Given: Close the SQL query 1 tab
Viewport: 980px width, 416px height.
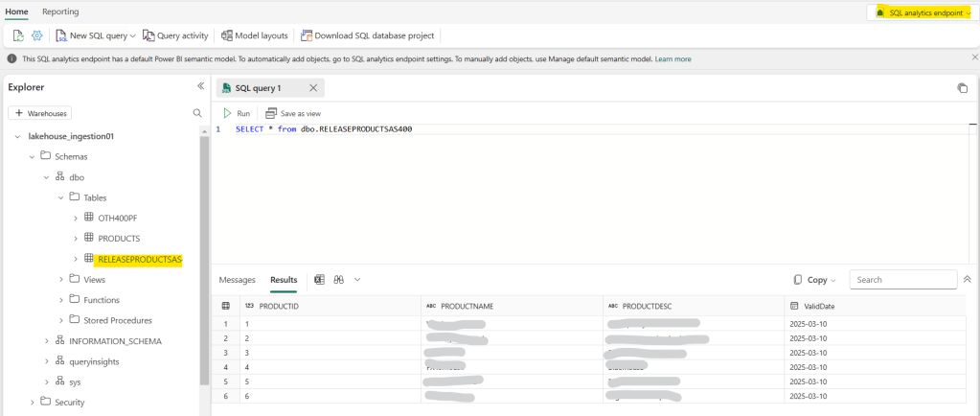Looking at the screenshot, I should tap(313, 88).
